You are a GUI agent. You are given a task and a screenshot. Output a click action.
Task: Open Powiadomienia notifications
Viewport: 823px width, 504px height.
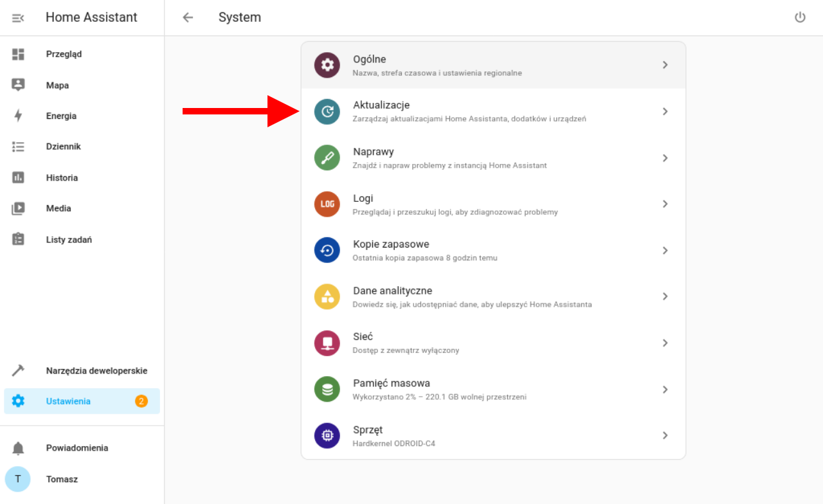tap(77, 447)
